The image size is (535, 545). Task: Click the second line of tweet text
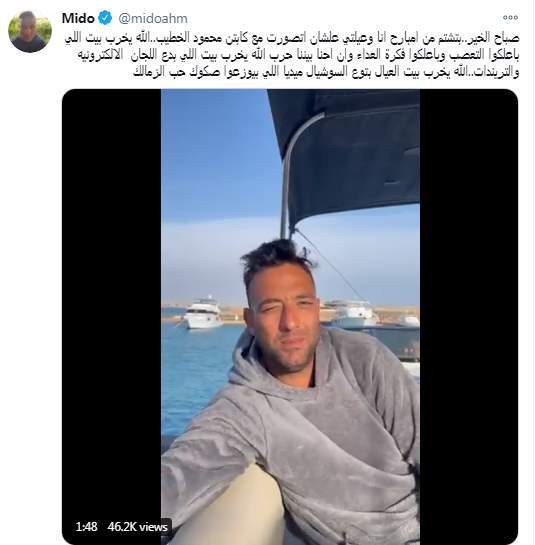click(x=297, y=55)
